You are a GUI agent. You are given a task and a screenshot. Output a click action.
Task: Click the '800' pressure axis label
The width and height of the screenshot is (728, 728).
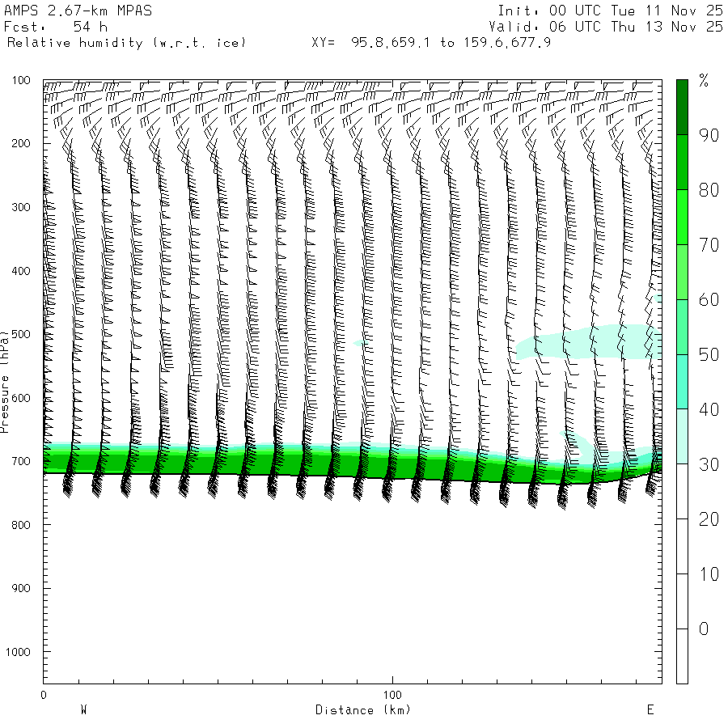[x=21, y=525]
